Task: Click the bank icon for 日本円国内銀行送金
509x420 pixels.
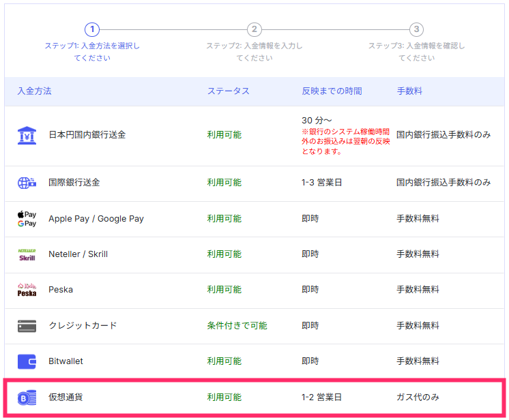Action: point(27,135)
